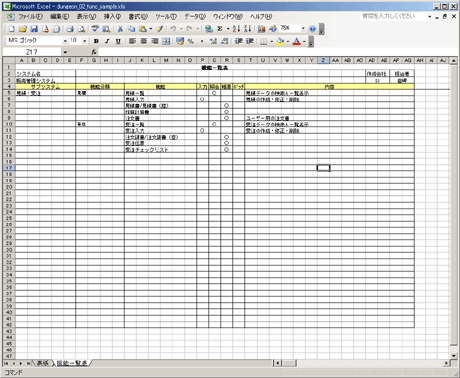The height and width of the screenshot is (378, 460).
Task: Open the Chart Wizard icon
Action: pyautogui.click(x=262, y=29)
